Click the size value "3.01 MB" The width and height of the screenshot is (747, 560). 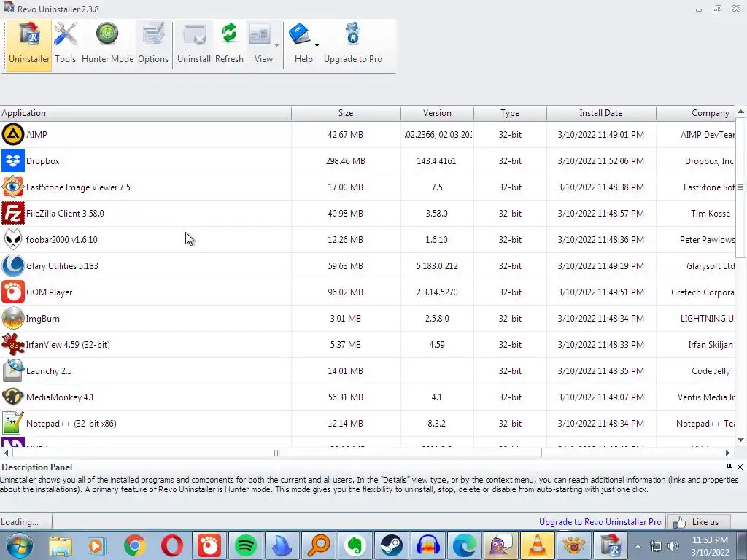tap(345, 318)
